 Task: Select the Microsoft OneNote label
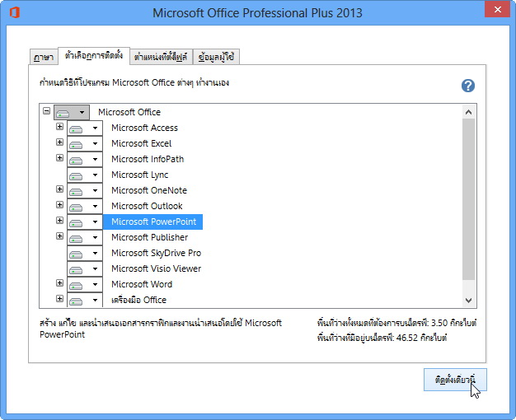click(x=149, y=190)
